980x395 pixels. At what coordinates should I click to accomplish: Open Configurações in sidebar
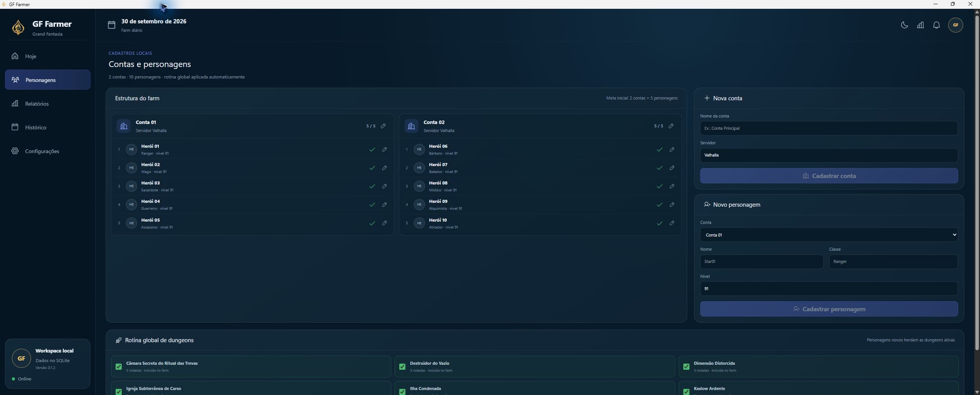(x=47, y=151)
